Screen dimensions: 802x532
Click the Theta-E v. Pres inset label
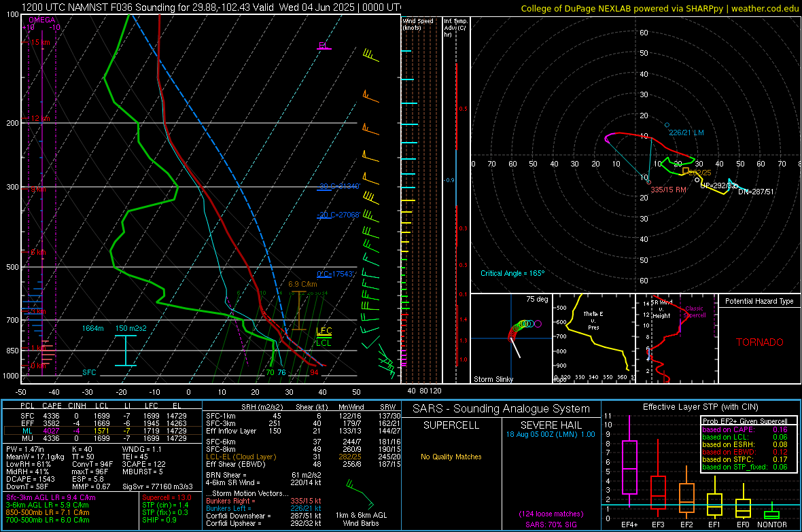(593, 320)
